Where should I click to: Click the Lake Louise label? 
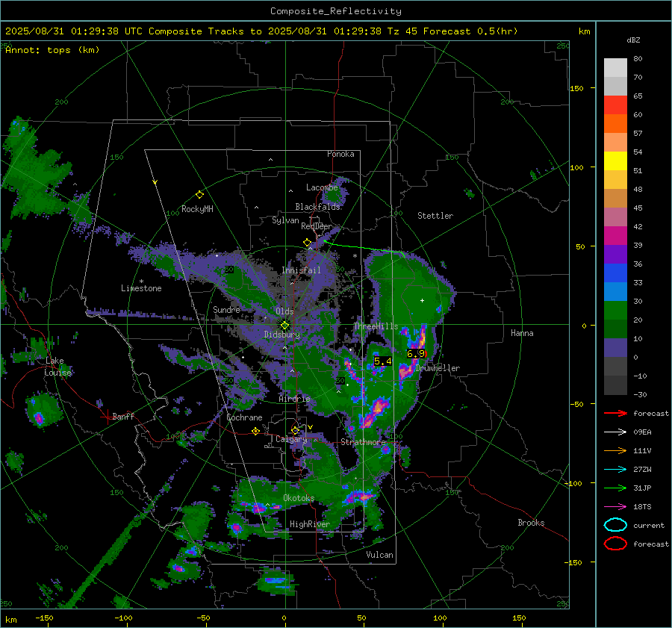point(57,367)
